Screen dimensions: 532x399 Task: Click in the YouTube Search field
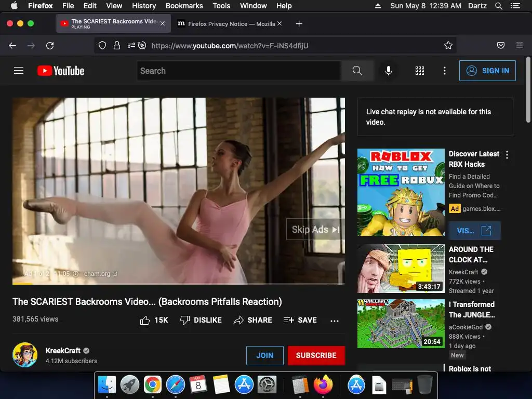[239, 71]
